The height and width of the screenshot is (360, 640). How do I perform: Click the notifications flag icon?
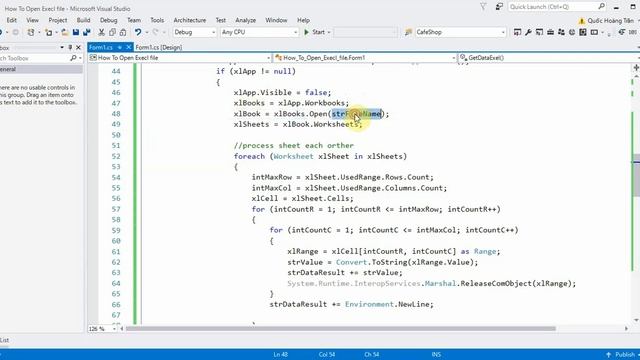483,7
